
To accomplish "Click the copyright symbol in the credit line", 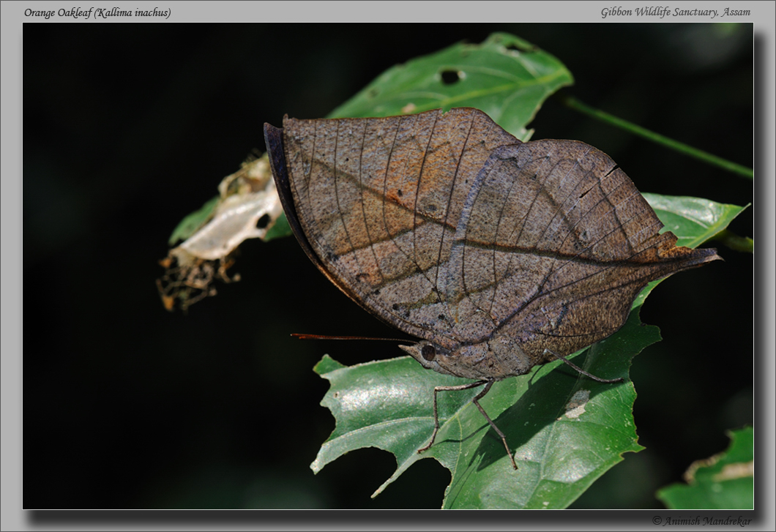I will pyautogui.click(x=657, y=520).
